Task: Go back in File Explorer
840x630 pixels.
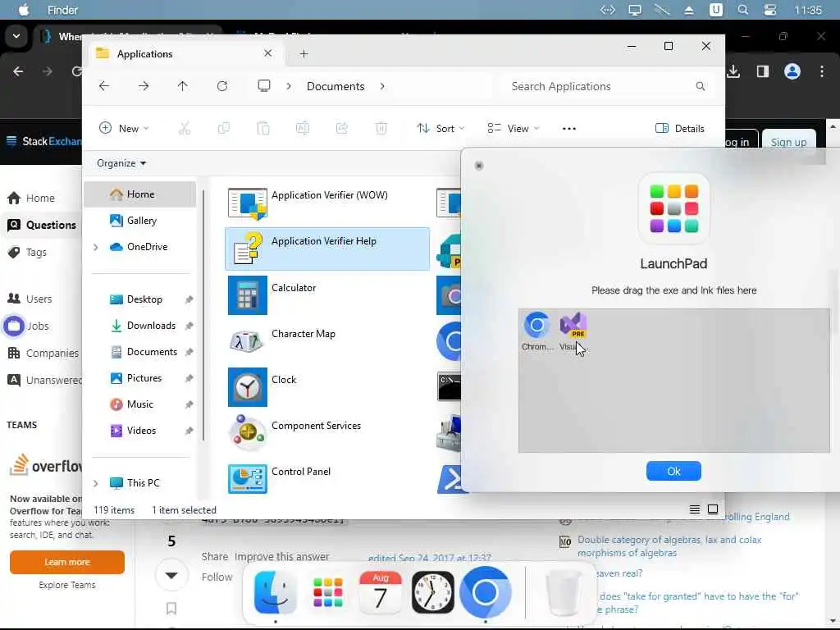Action: pyautogui.click(x=104, y=86)
